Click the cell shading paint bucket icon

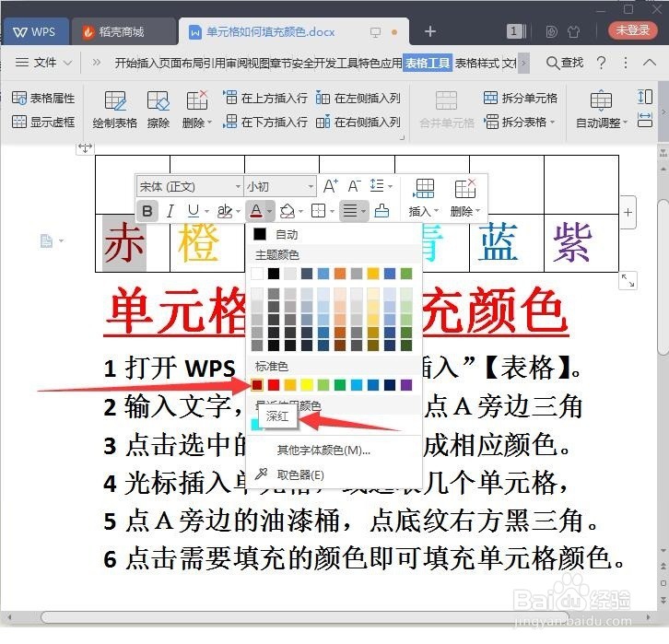[x=287, y=211]
